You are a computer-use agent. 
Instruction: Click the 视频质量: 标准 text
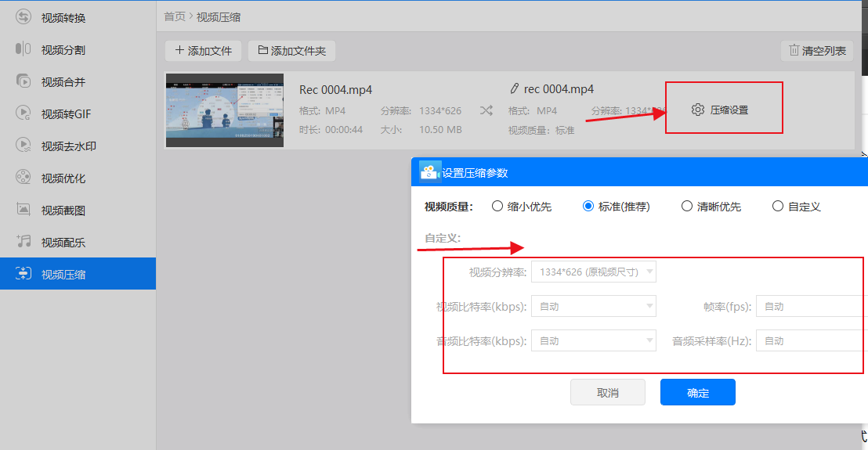coord(541,130)
